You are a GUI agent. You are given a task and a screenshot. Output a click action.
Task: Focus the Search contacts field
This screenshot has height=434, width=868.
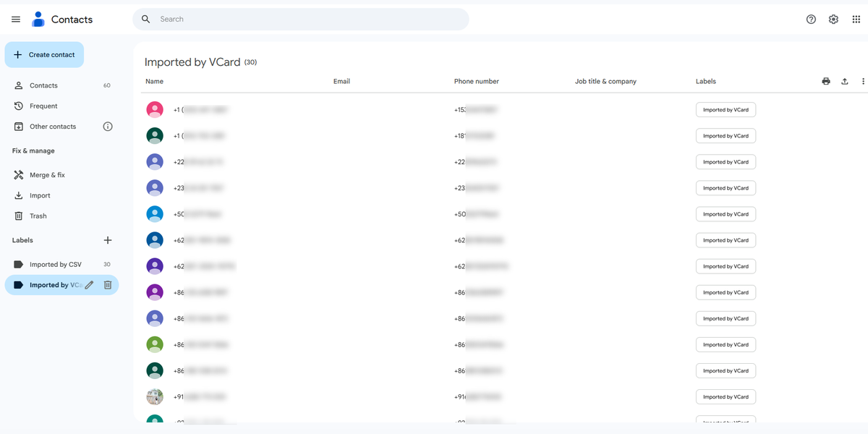(300, 20)
